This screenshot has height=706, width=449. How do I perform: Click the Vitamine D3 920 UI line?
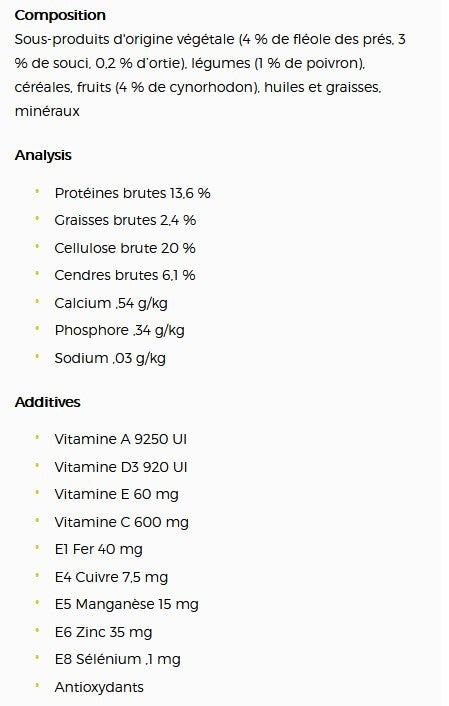(x=121, y=467)
